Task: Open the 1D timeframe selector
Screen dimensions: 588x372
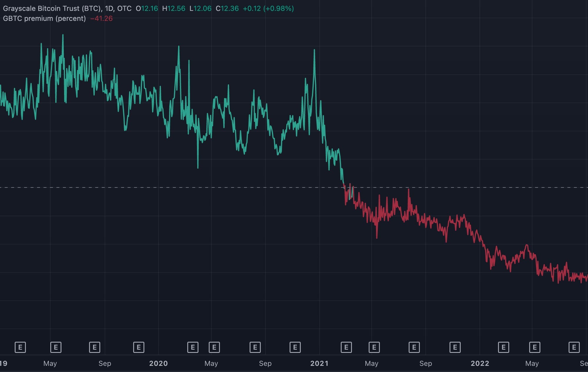Action: [x=110, y=9]
